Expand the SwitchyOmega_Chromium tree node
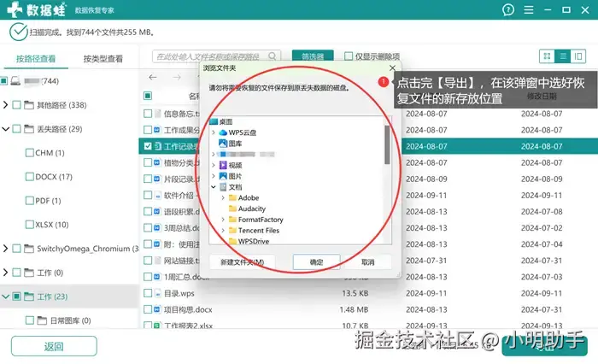Image resolution: width=598 pixels, height=364 pixels. pyautogui.click(x=5, y=249)
